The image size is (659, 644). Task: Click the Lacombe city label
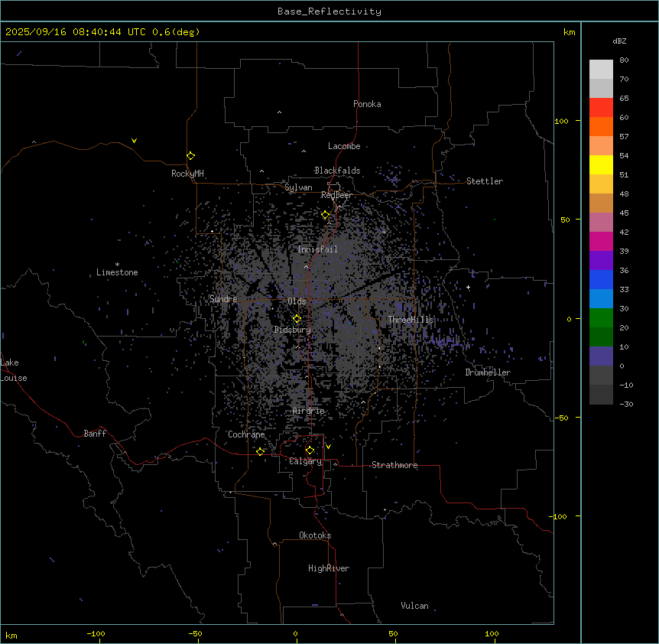click(x=344, y=146)
